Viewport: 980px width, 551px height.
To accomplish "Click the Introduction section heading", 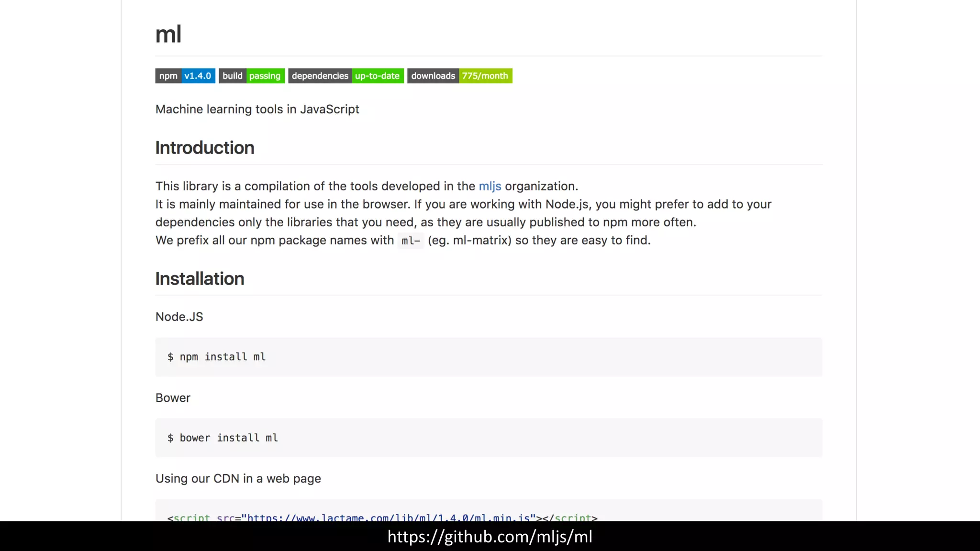I will tap(204, 148).
